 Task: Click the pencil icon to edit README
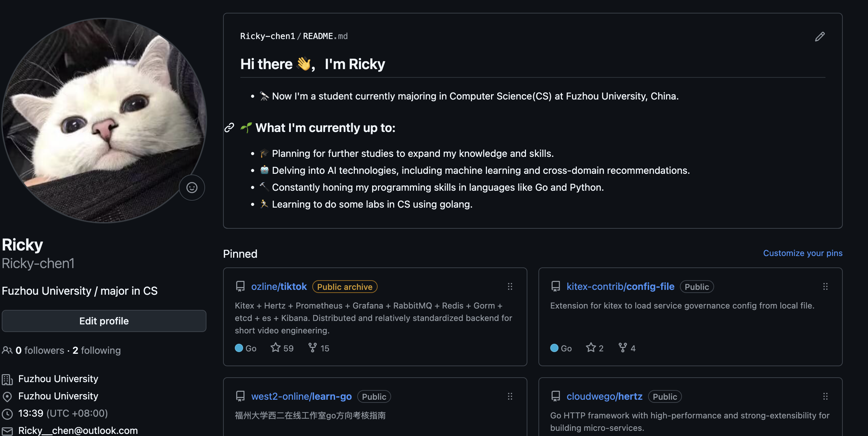click(820, 37)
